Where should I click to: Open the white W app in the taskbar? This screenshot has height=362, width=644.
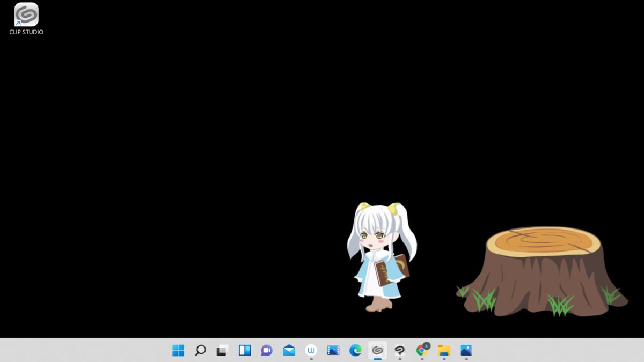pos(311,350)
